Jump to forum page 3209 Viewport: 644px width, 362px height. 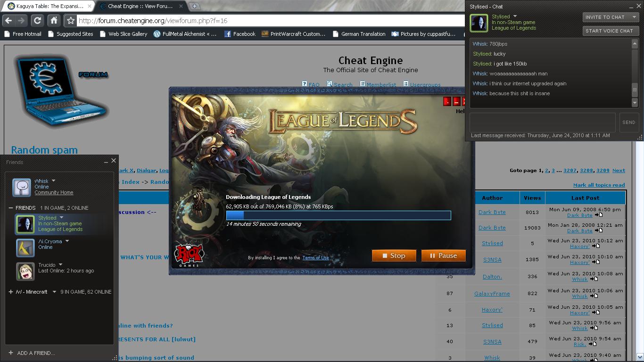603,171
